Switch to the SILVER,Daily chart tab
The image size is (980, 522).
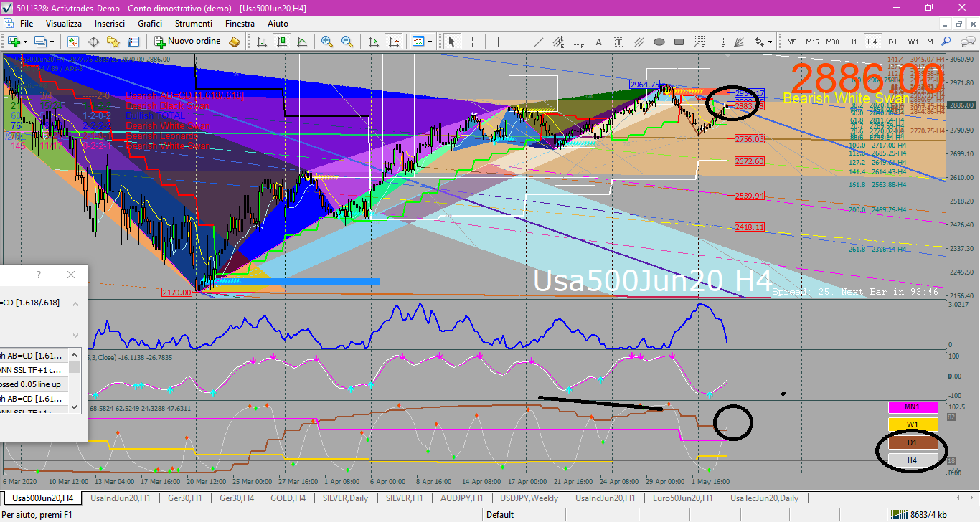pyautogui.click(x=347, y=498)
